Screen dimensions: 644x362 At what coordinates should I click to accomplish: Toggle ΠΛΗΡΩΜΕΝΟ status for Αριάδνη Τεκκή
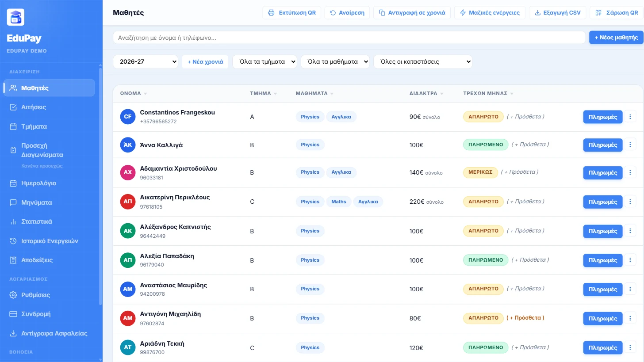click(x=486, y=347)
